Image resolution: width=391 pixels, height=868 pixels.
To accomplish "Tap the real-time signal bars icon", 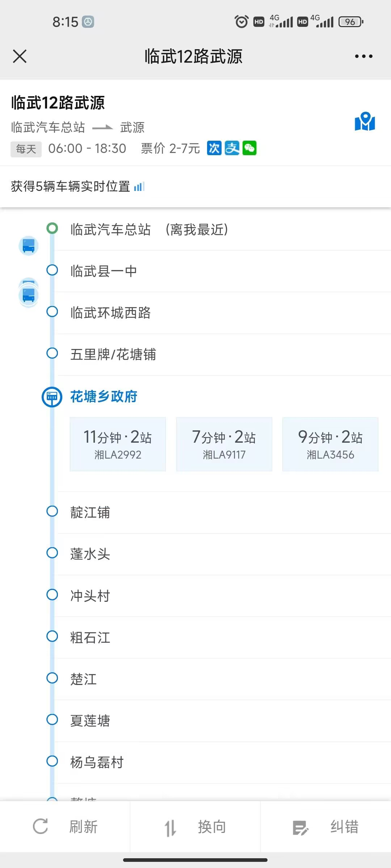I will (x=139, y=187).
